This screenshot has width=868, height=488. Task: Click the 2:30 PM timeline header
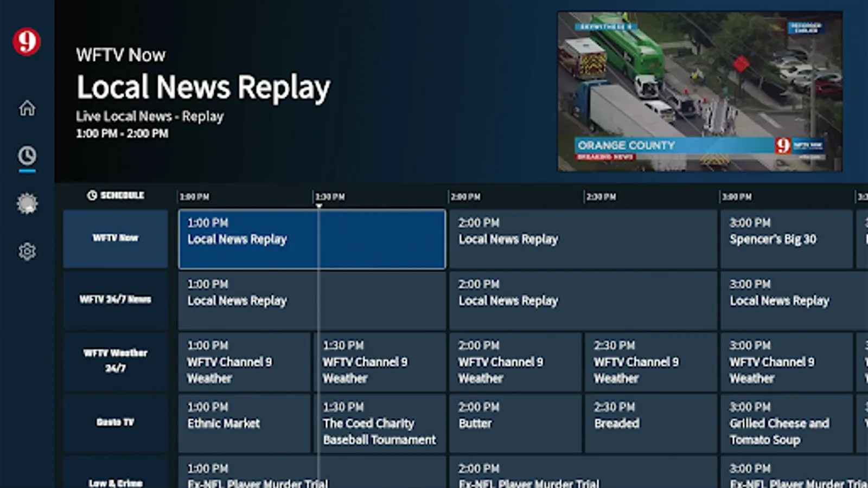[x=602, y=197]
